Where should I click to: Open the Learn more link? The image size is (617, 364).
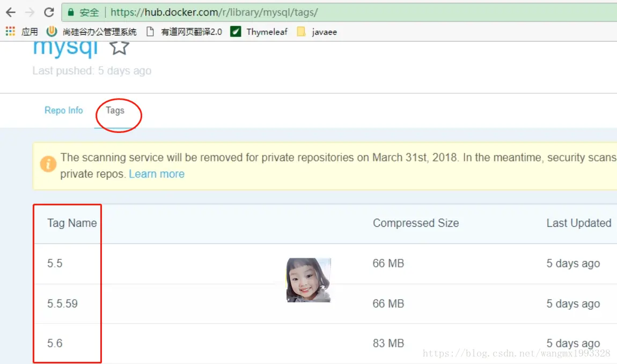pyautogui.click(x=157, y=174)
